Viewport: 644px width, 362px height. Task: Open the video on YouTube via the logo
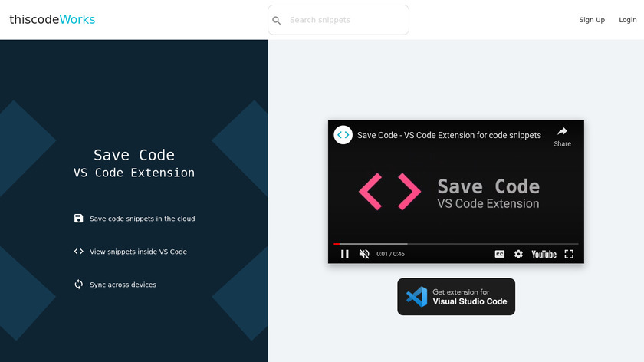tap(544, 255)
